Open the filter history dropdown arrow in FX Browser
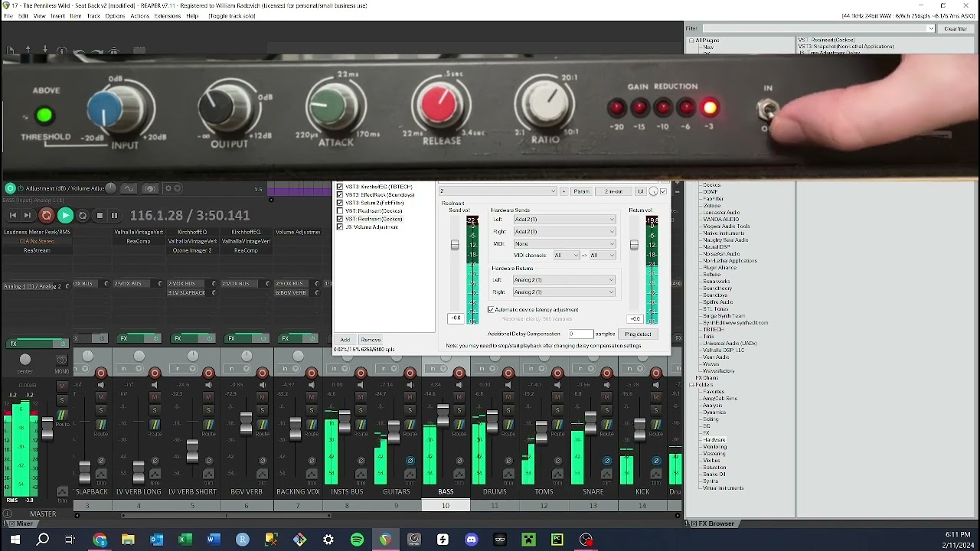980x551 pixels. click(930, 28)
